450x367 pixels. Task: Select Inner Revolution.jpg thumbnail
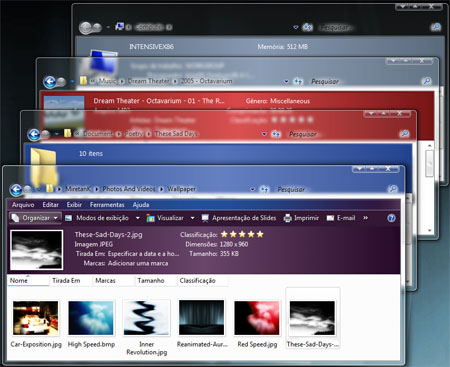[x=146, y=318]
